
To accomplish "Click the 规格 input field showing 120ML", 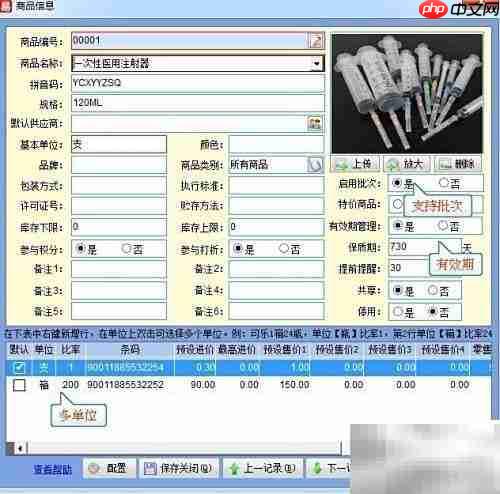I will click(x=198, y=103).
